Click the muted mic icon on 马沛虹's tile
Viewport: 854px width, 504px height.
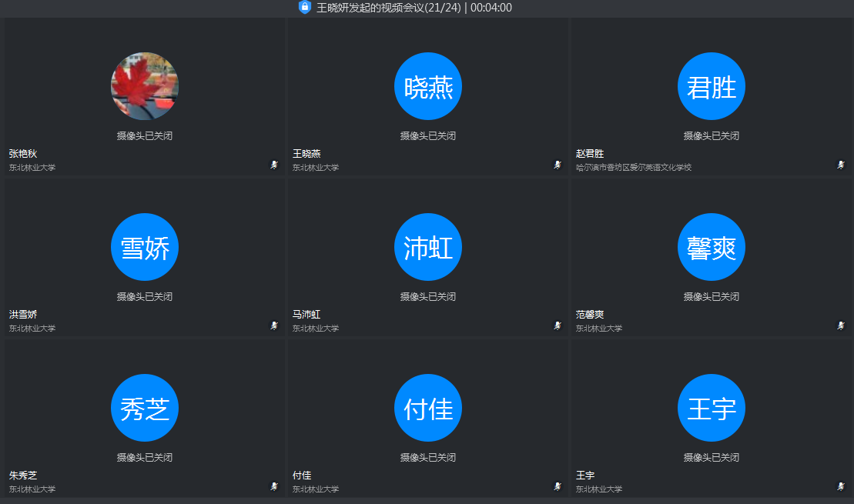[558, 325]
